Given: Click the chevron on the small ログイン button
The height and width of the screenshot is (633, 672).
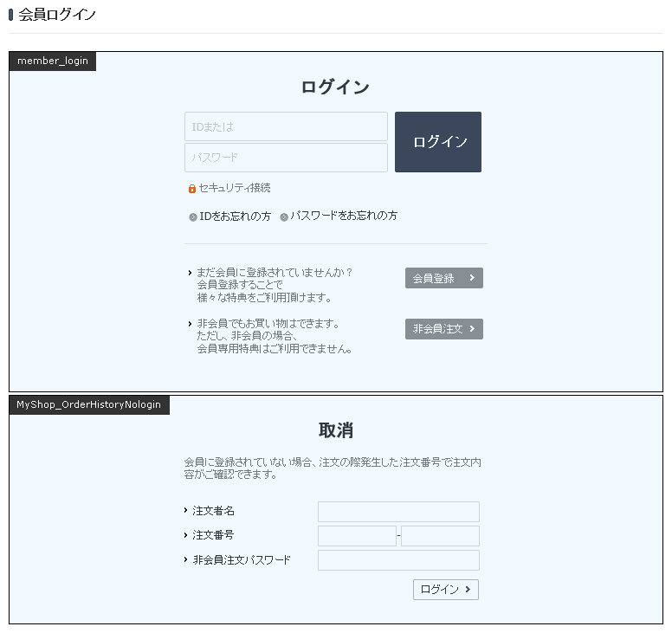Looking at the screenshot, I should pos(468,590).
